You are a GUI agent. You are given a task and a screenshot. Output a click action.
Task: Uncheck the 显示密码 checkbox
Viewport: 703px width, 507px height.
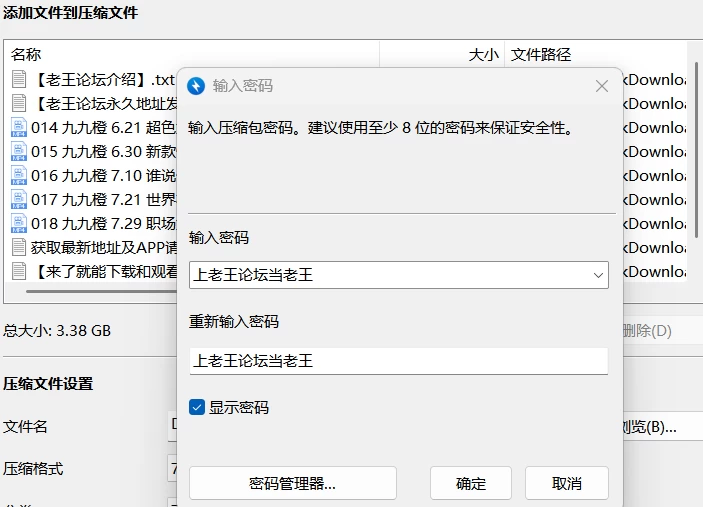click(197, 407)
